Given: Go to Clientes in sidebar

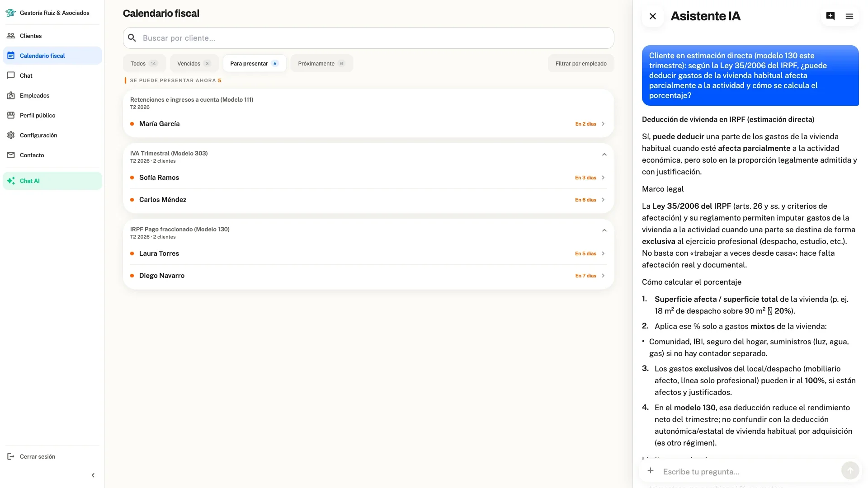Looking at the screenshot, I should 52,36.
